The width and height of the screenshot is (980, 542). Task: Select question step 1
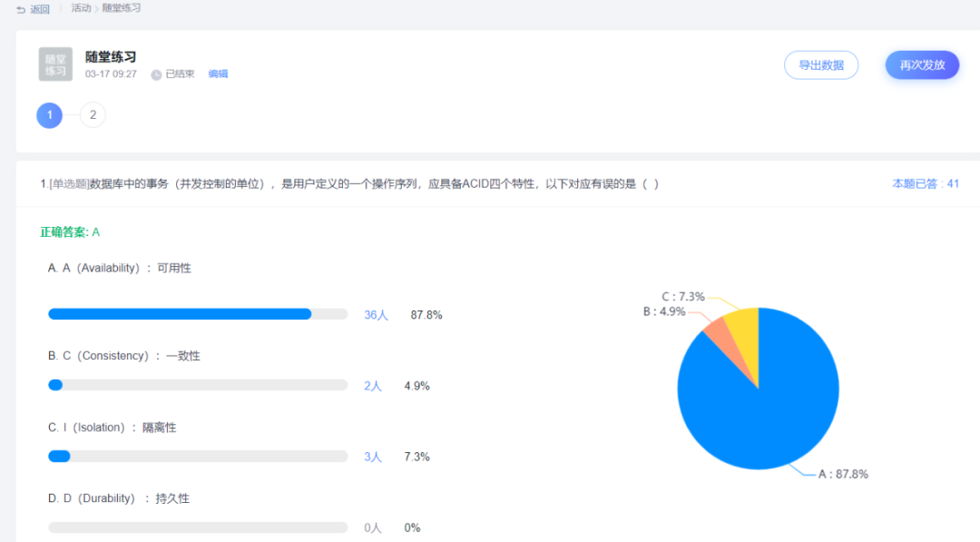click(49, 115)
